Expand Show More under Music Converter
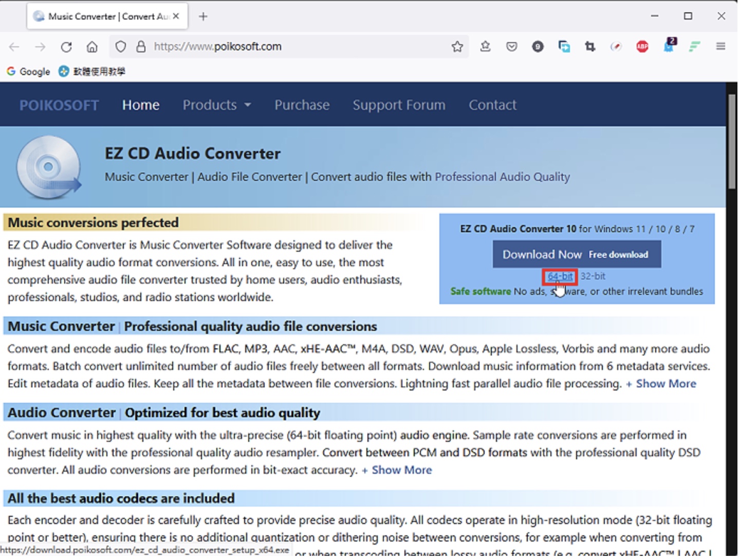Screen dimensions: 739x560 661,384
